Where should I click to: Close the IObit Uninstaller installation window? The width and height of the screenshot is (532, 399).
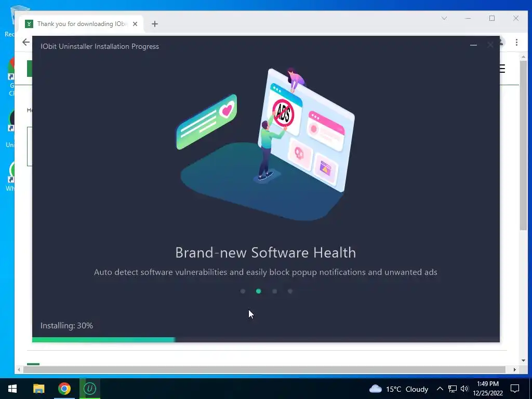490,45
